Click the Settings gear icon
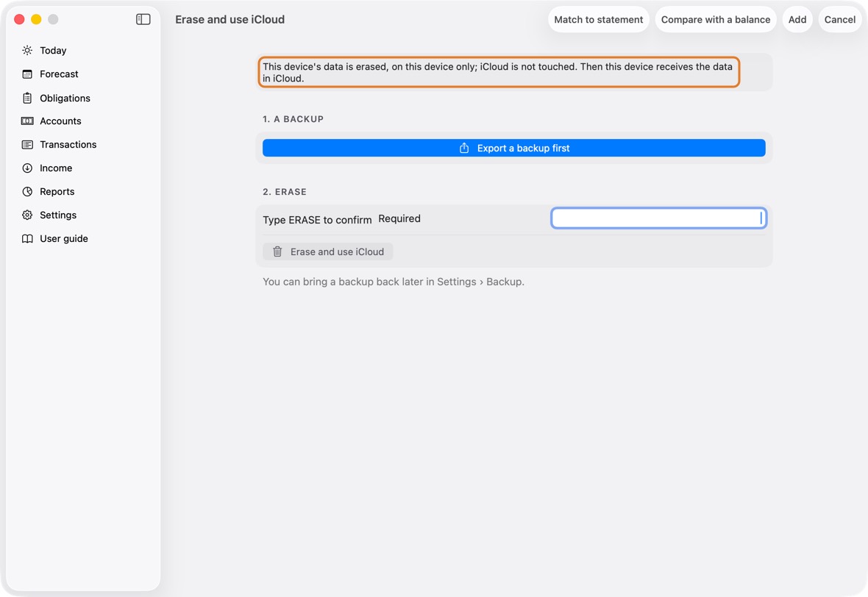 pos(27,215)
